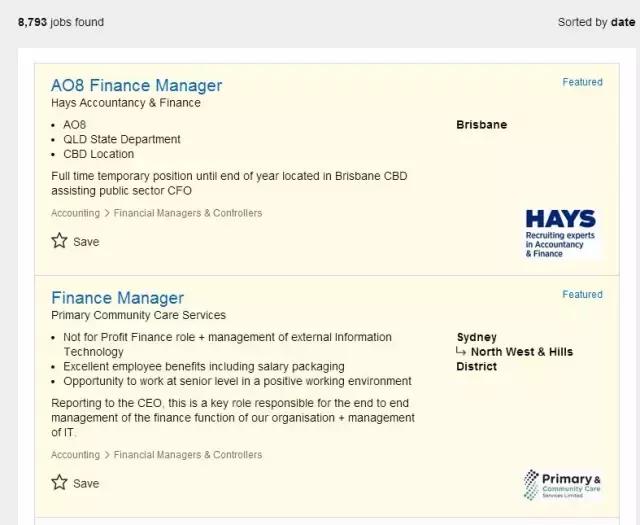Click the star icon on Primary Community Care job

(60, 483)
